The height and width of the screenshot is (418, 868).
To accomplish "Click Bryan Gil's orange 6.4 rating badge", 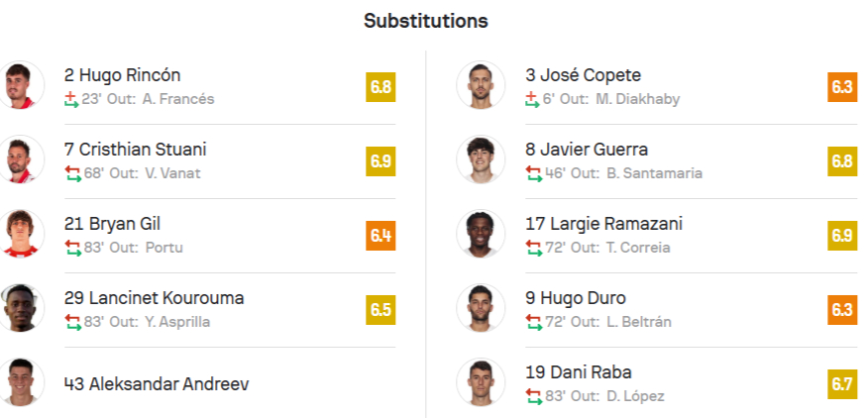I will pos(380,235).
